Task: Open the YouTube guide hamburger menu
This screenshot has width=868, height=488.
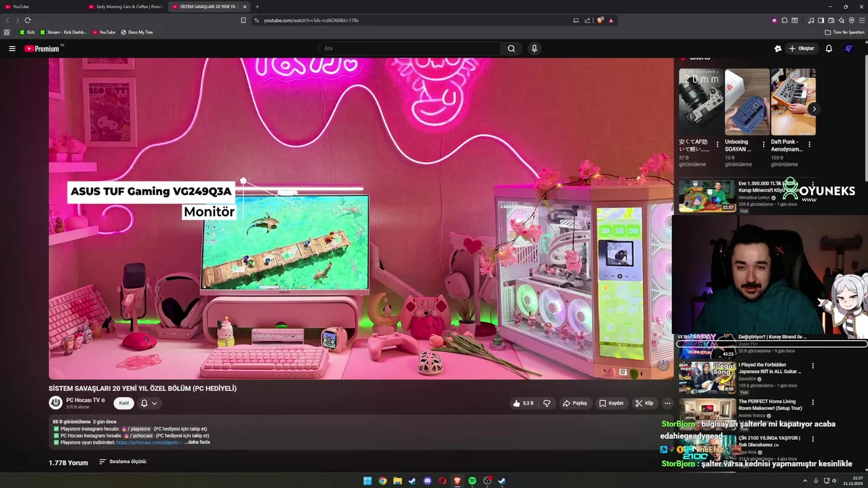Action: [x=12, y=49]
